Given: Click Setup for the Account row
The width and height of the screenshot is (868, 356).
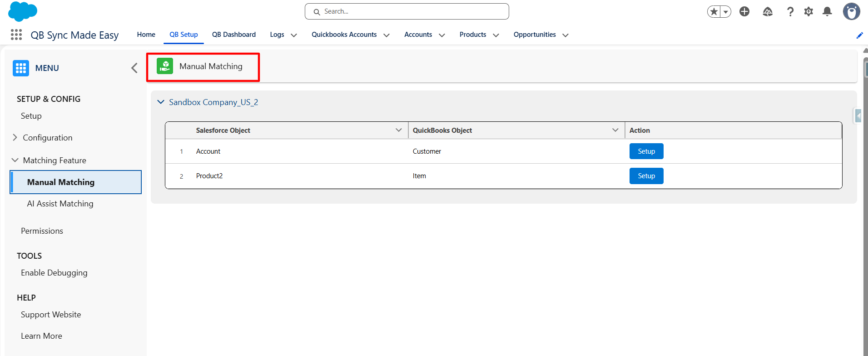Looking at the screenshot, I should [646, 151].
